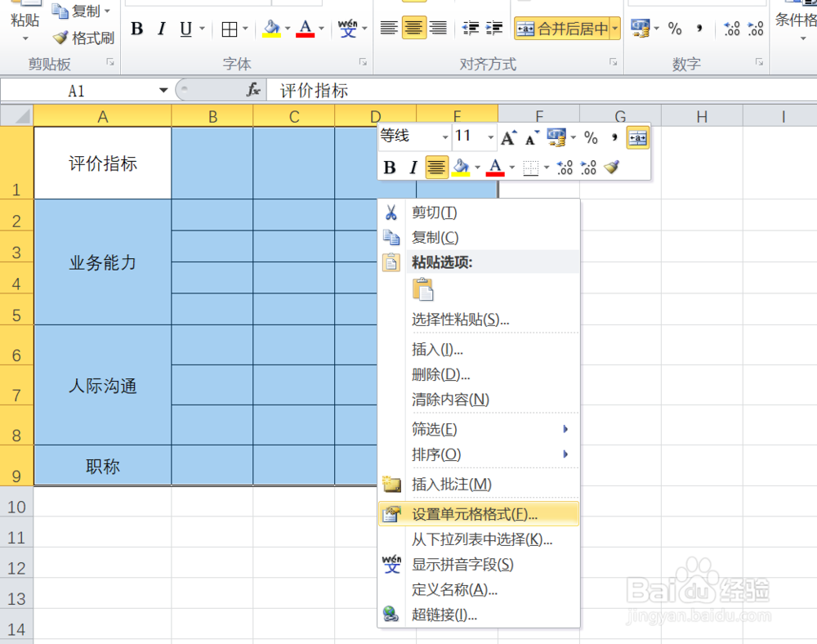Image resolution: width=817 pixels, height=644 pixels.
Task: Click the mini toolbar borders icon
Action: click(530, 168)
